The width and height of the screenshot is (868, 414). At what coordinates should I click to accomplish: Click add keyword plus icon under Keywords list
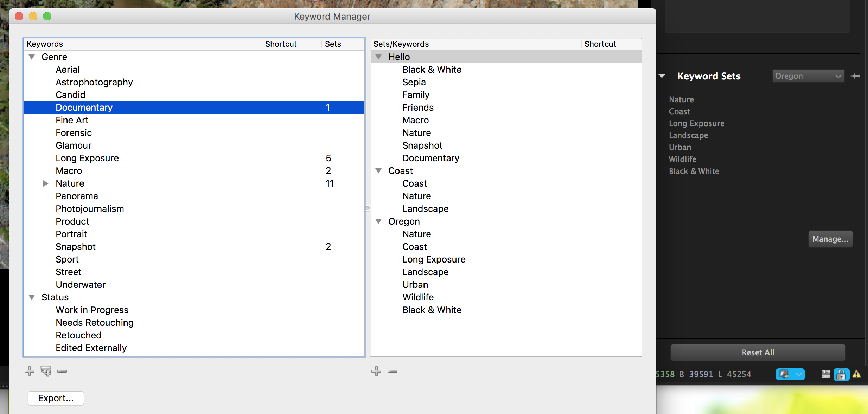click(30, 371)
